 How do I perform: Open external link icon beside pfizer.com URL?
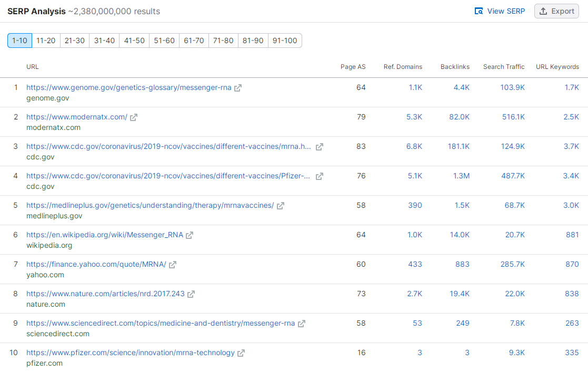pyautogui.click(x=241, y=353)
